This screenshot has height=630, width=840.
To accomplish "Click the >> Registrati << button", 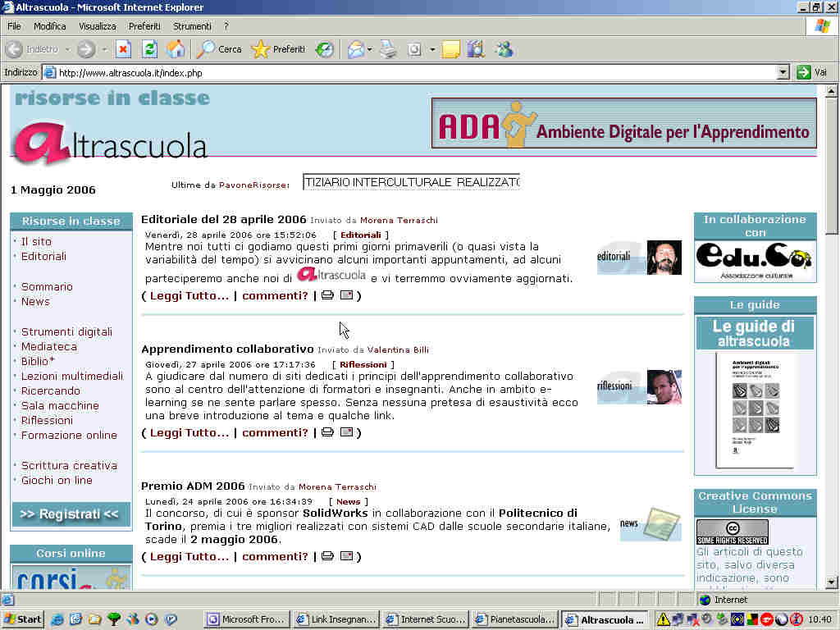I will click(71, 514).
